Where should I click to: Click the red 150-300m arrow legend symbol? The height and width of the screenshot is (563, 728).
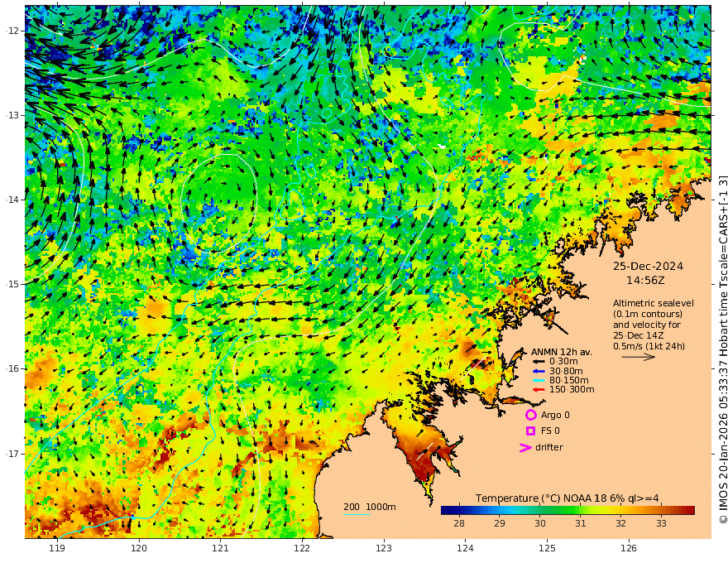point(538,389)
